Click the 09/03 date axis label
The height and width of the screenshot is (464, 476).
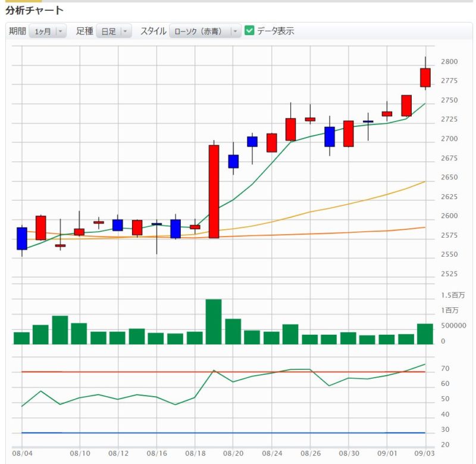click(x=425, y=453)
